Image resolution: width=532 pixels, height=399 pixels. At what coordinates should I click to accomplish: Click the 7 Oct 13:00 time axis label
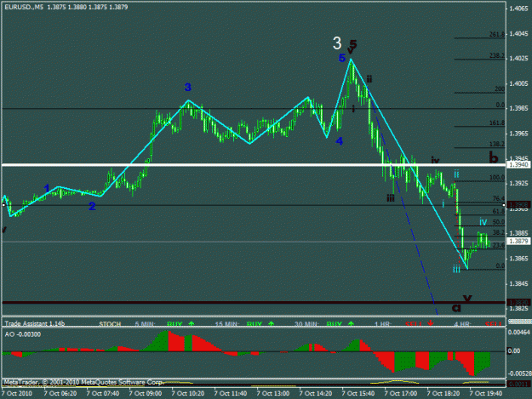(273, 393)
